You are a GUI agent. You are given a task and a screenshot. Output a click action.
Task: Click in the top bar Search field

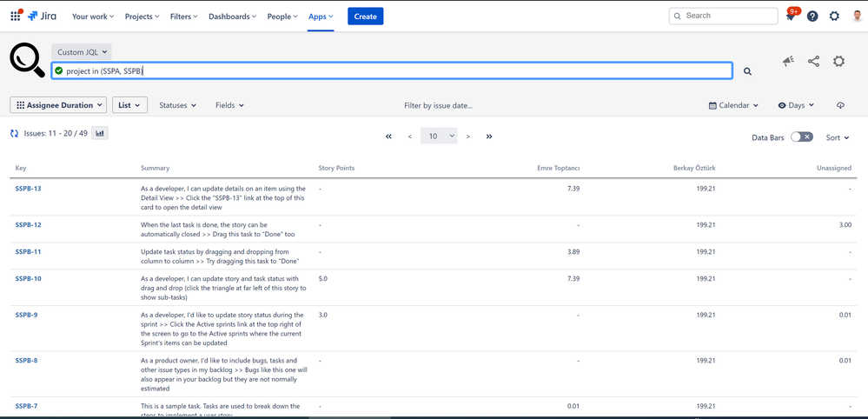pyautogui.click(x=724, y=16)
